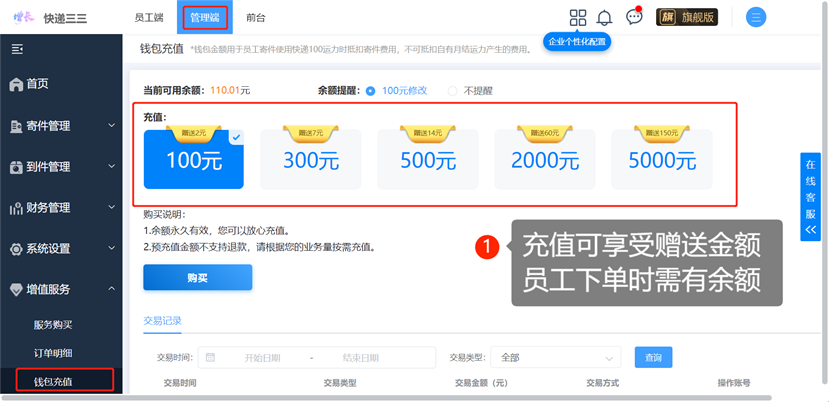The width and height of the screenshot is (829, 402).
Task: Open 服务购买 submenu item
Action: tap(53, 325)
